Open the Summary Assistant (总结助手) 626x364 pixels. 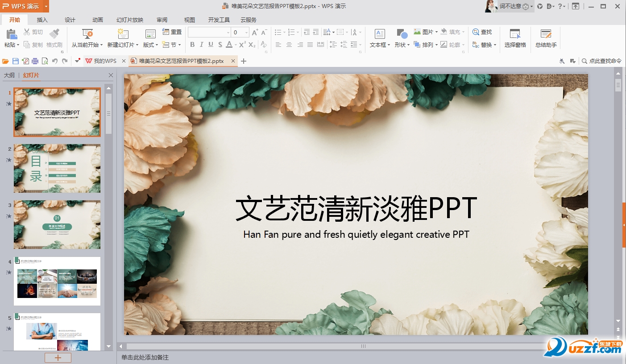[546, 38]
